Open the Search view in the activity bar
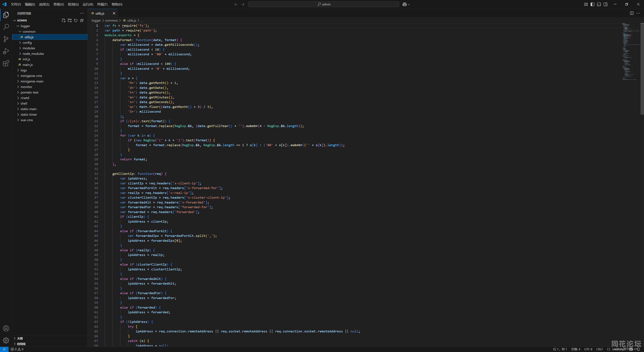 (6, 27)
